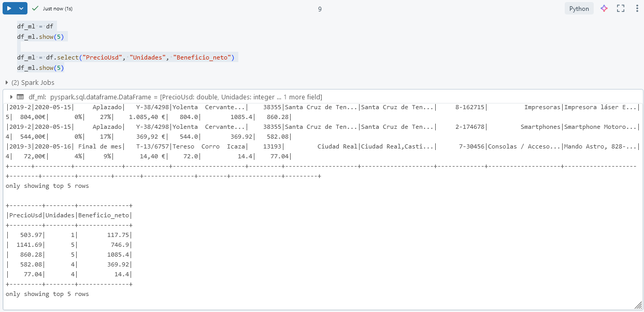Click the table icon beside df_ml

[x=20, y=97]
